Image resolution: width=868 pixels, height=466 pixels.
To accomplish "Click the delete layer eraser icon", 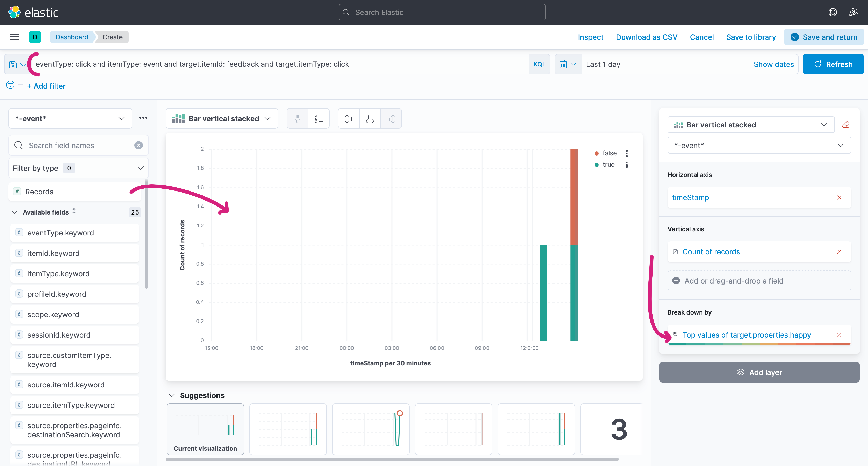I will click(846, 125).
